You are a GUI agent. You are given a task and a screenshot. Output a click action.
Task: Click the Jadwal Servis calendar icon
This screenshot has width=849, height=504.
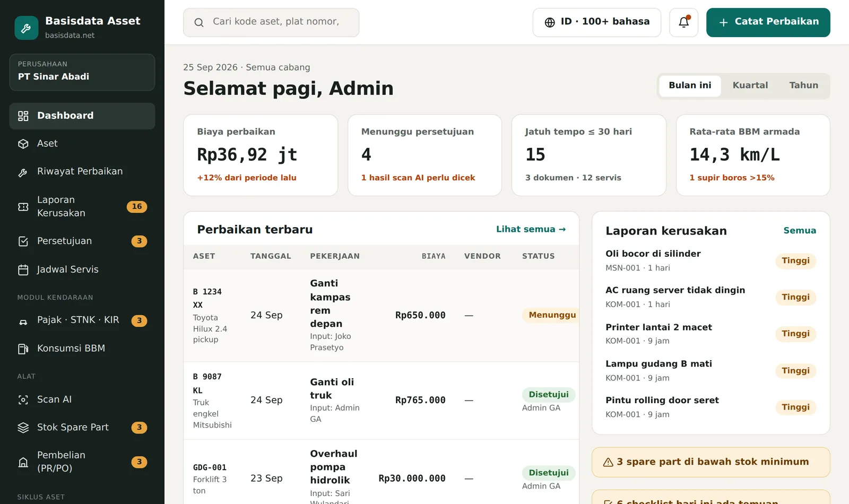click(23, 270)
